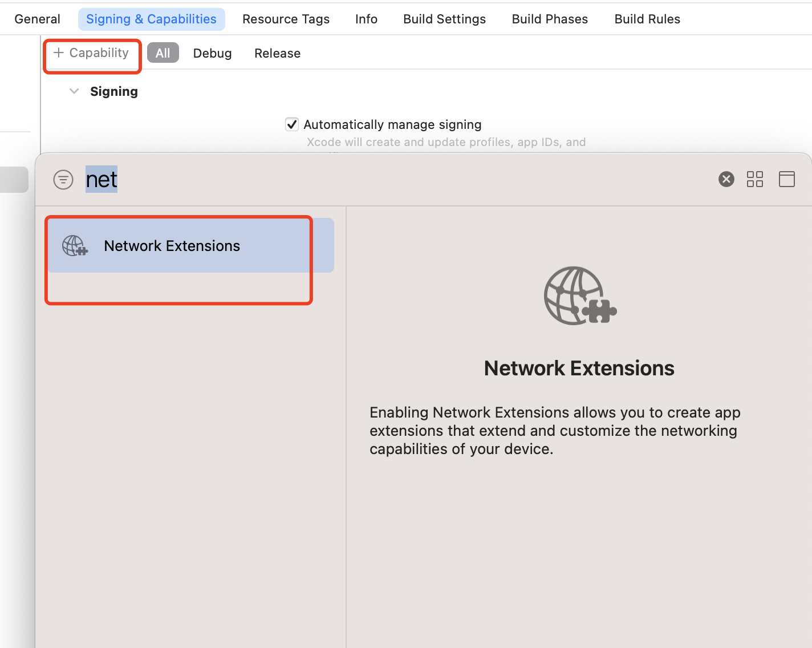The width and height of the screenshot is (812, 648).
Task: Click the add Capability plus button
Action: pyautogui.click(x=91, y=53)
